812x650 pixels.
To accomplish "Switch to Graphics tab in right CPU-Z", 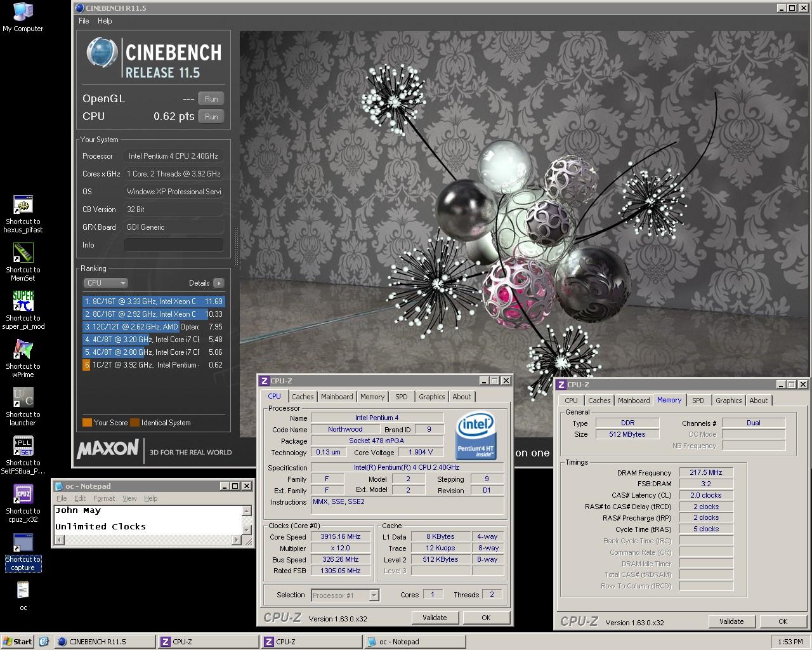I will point(728,401).
